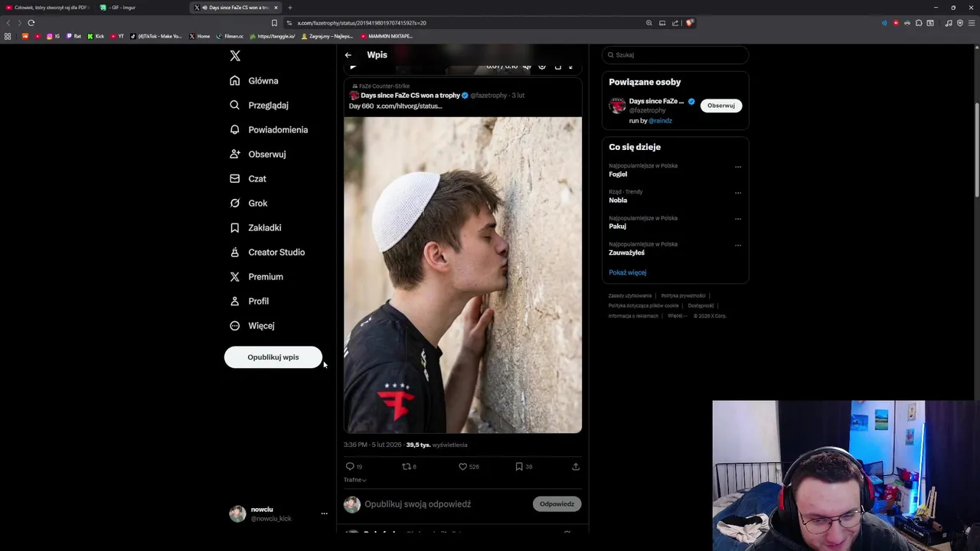Go to Główna in the sidebar
980x551 pixels.
[x=254, y=80]
